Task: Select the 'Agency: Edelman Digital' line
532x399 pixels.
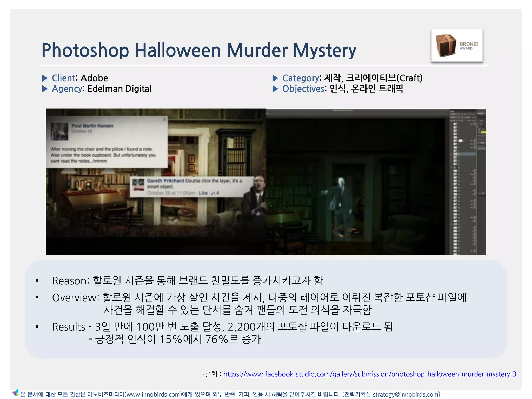Action: click(102, 89)
